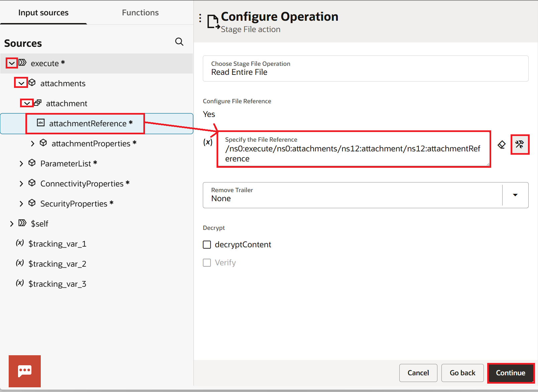Click the search icon in Sources
Image resolution: width=538 pixels, height=392 pixels.
coord(179,42)
